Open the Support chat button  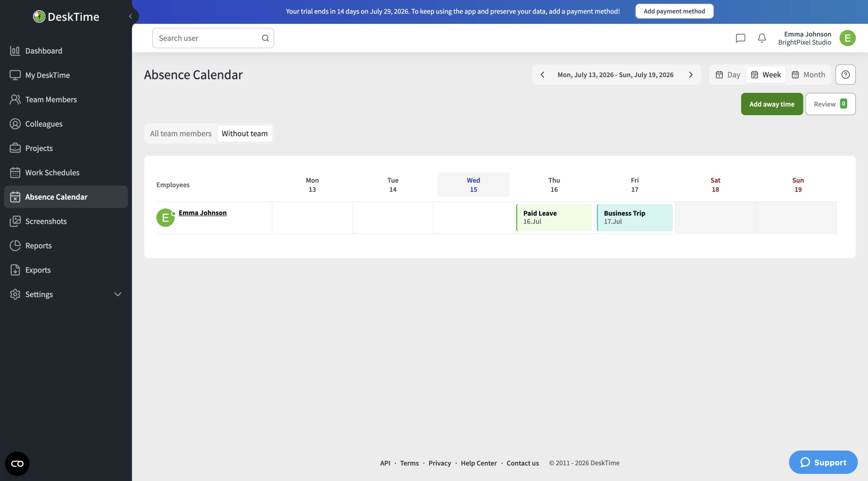coord(823,462)
